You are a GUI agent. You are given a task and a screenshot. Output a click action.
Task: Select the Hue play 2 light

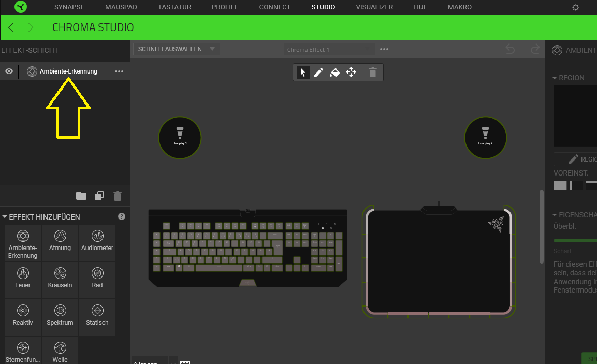pos(486,137)
